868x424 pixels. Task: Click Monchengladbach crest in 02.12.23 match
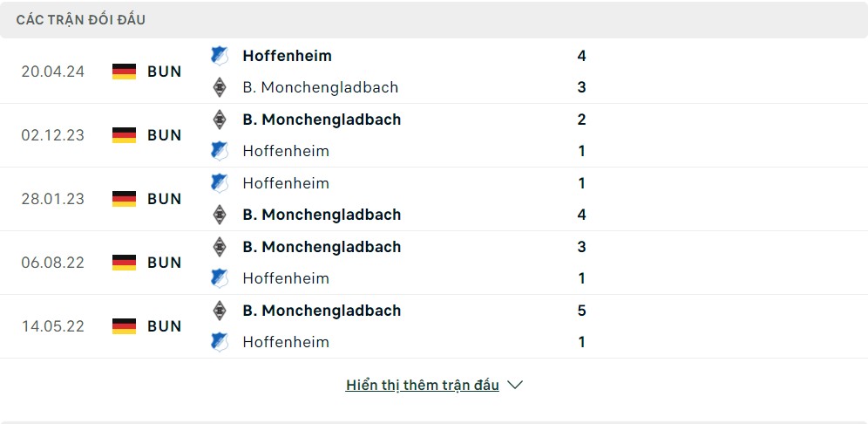click(x=220, y=120)
